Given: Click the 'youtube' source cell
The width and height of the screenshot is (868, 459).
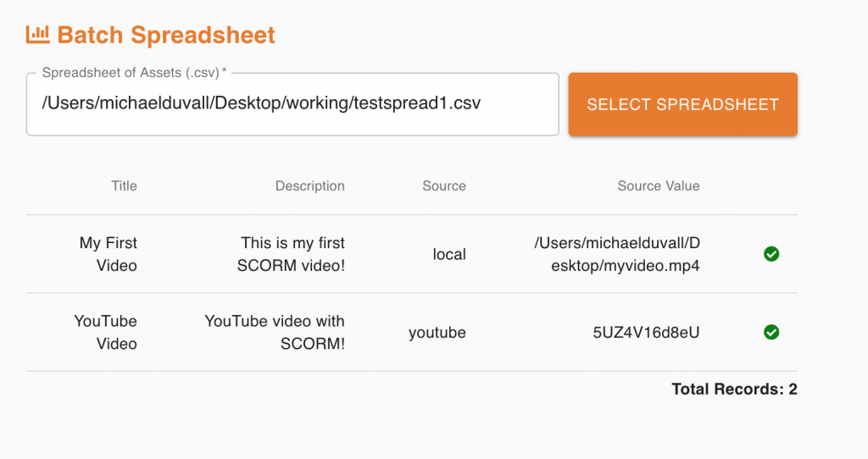Looking at the screenshot, I should tap(437, 332).
